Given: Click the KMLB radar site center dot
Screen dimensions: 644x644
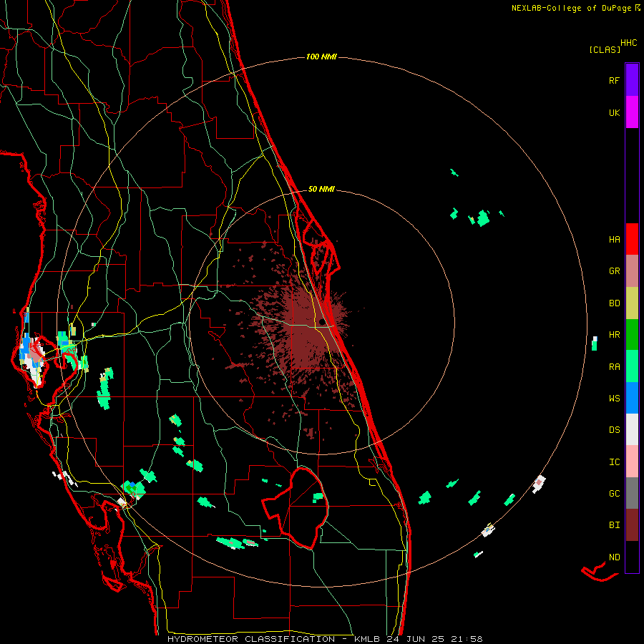Looking at the screenshot, I should (x=322, y=321).
